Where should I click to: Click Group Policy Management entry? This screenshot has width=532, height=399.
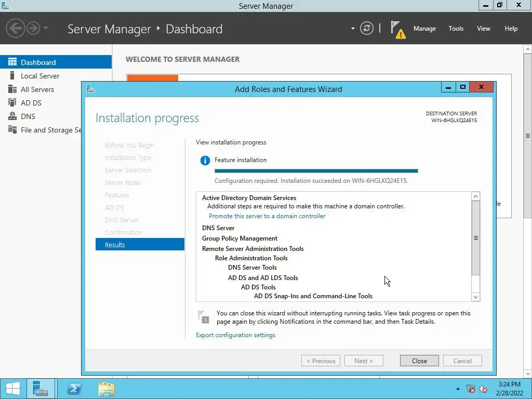pos(240,238)
